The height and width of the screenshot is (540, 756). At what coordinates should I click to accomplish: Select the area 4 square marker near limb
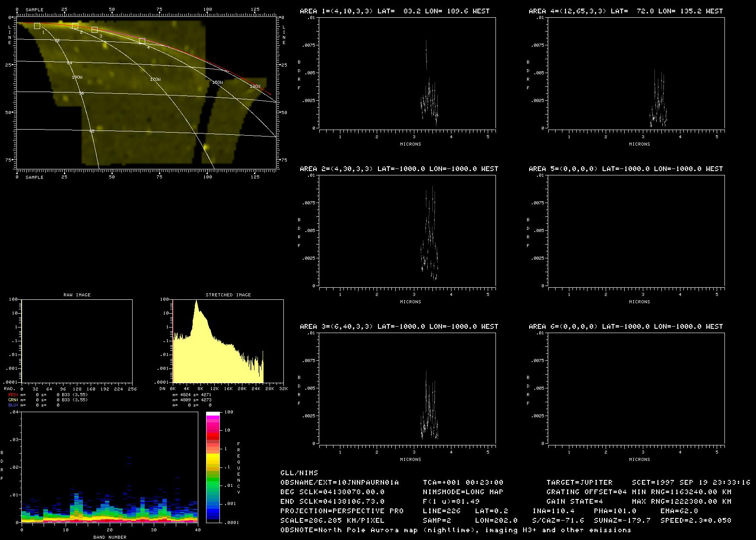[x=142, y=41]
